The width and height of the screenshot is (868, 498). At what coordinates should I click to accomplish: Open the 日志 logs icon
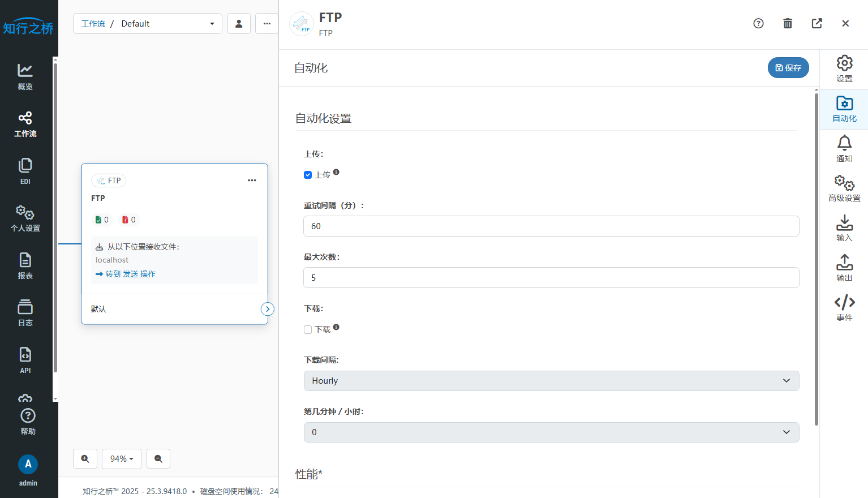click(x=25, y=313)
